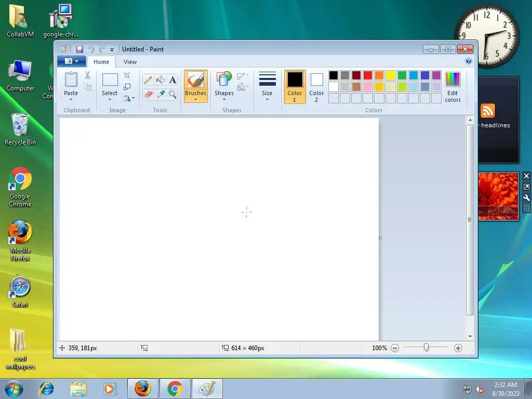Screen dimensions: 532x399
Task: Open the blue Paint file menu button
Action: point(72,61)
